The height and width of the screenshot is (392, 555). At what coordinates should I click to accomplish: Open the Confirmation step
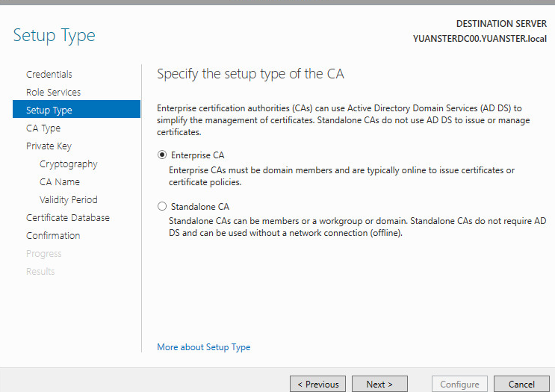click(53, 236)
